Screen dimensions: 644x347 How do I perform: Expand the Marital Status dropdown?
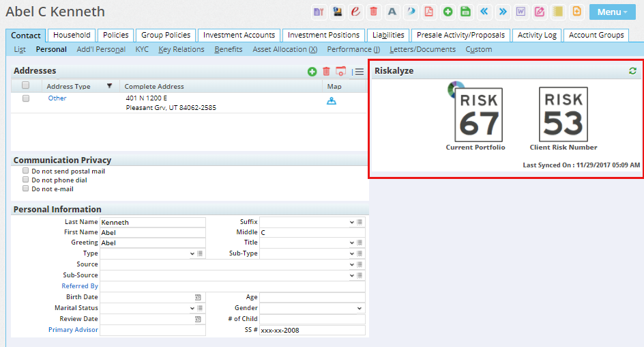click(x=192, y=308)
